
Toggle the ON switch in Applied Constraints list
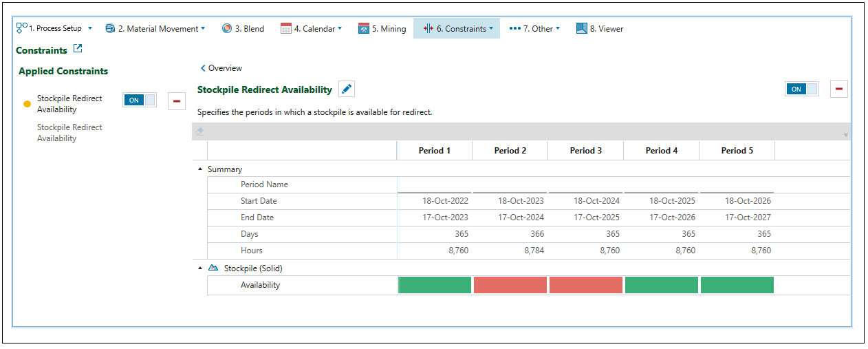pyautogui.click(x=140, y=100)
